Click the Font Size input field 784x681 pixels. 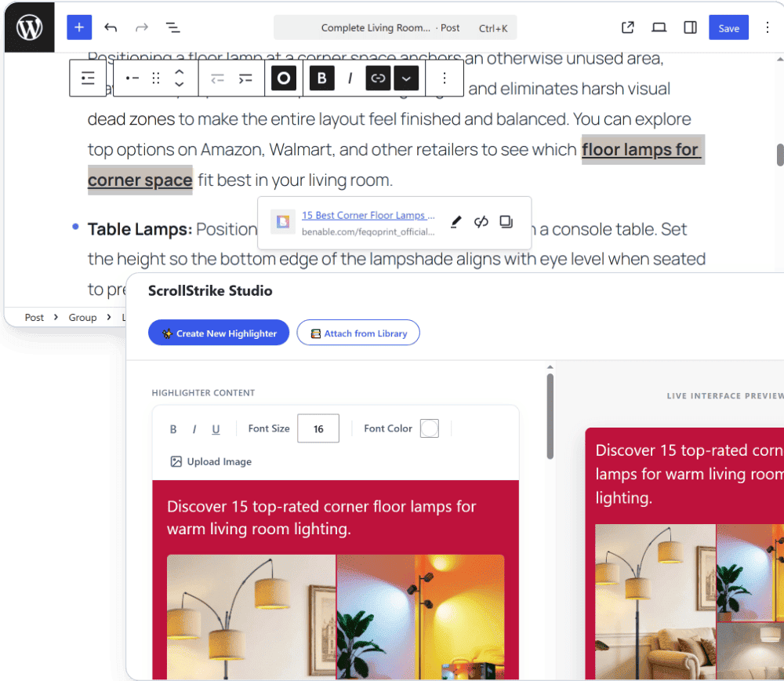pyautogui.click(x=318, y=428)
